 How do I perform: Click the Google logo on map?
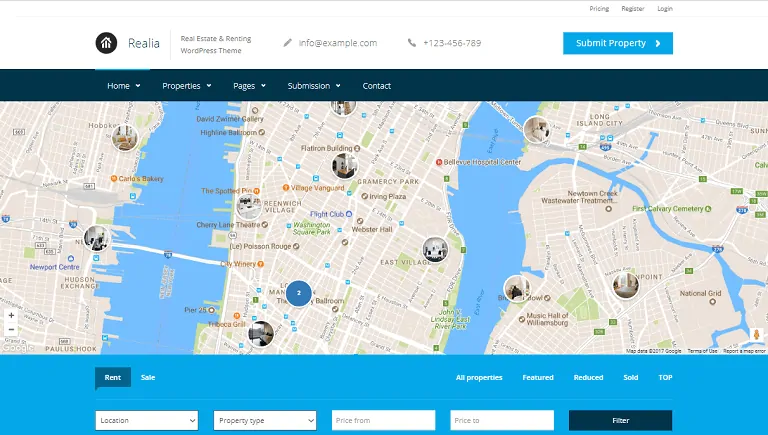click(x=18, y=348)
